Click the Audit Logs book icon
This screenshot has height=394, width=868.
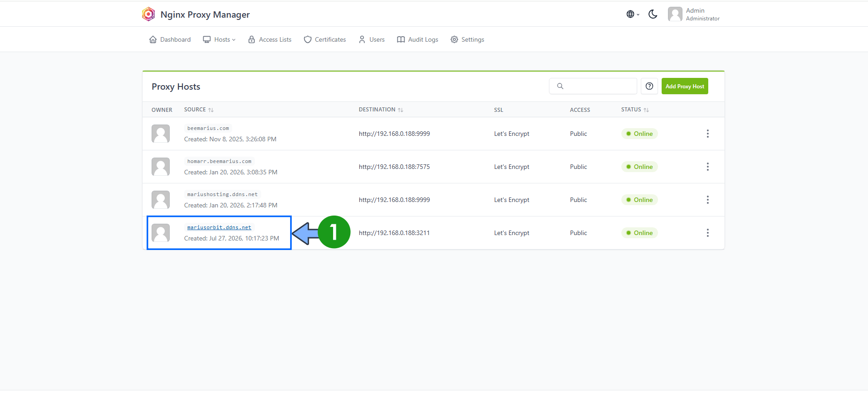[x=401, y=39]
